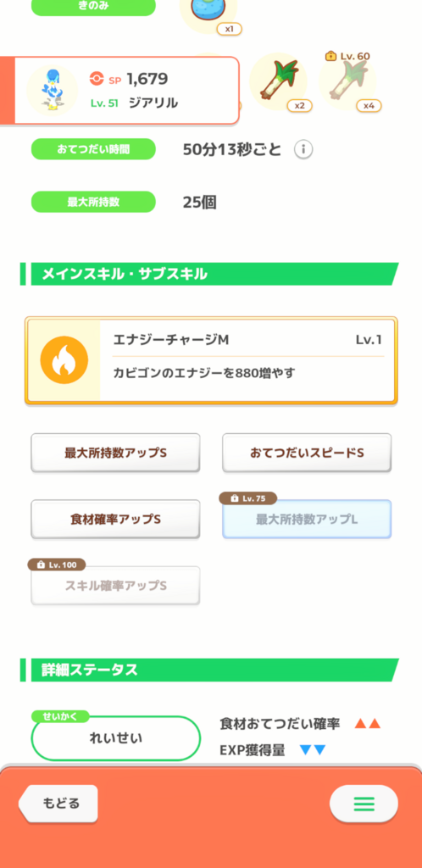Tap the flame icon of エナジーチャージM
422x868 pixels.
pyautogui.click(x=64, y=360)
